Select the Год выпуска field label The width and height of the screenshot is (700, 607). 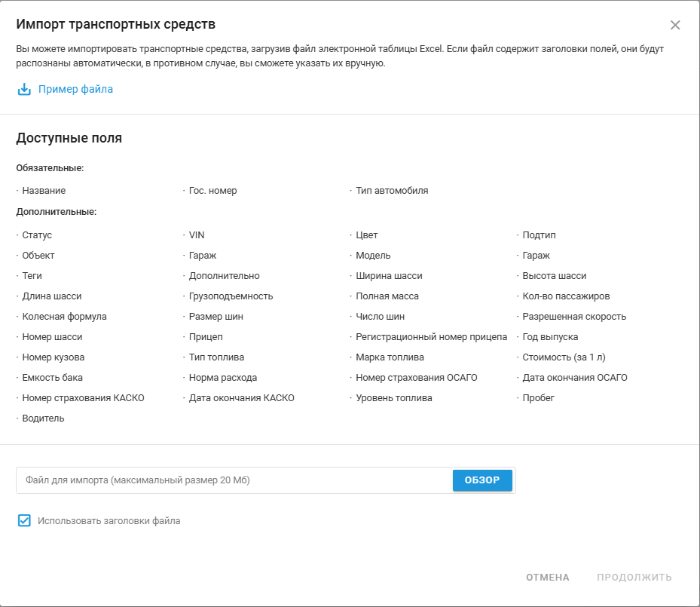pos(550,337)
